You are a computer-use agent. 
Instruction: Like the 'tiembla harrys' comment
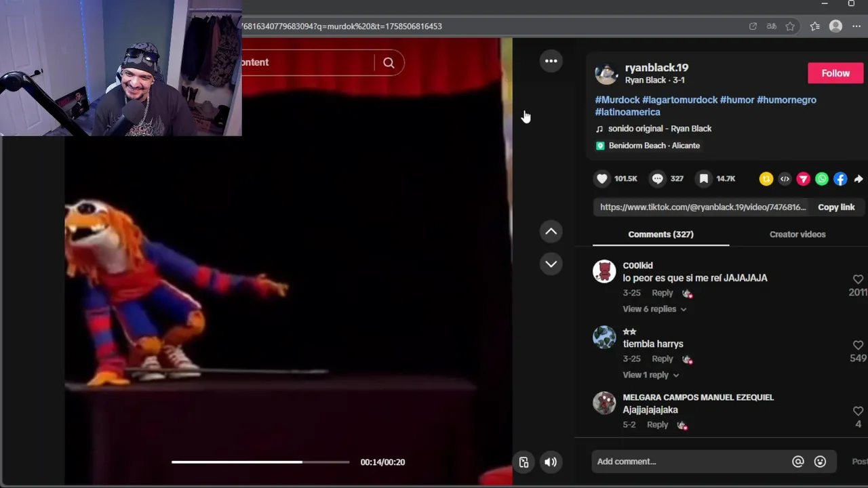tap(858, 345)
